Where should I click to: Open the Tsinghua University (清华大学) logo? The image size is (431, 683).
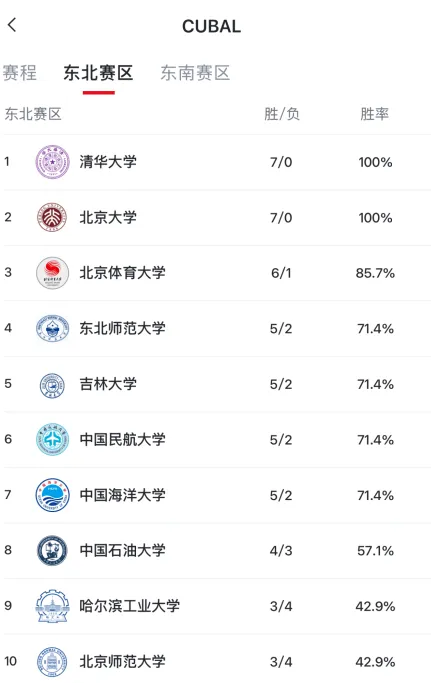click(52, 162)
